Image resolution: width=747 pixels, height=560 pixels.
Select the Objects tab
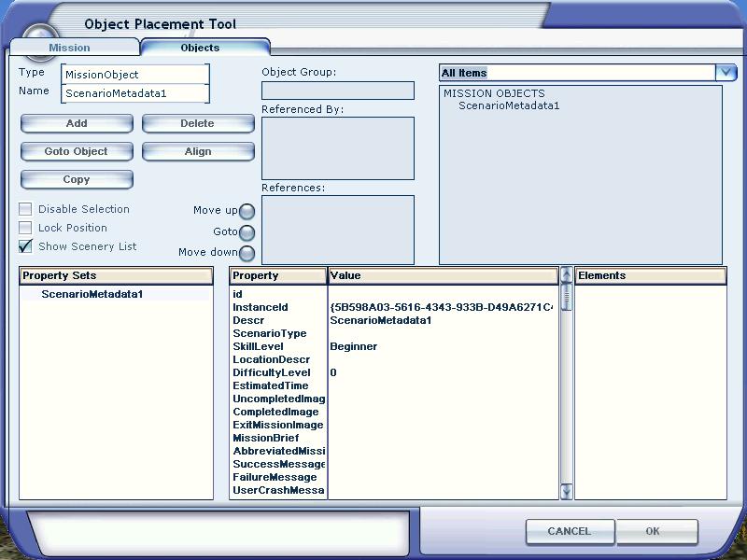tap(200, 48)
